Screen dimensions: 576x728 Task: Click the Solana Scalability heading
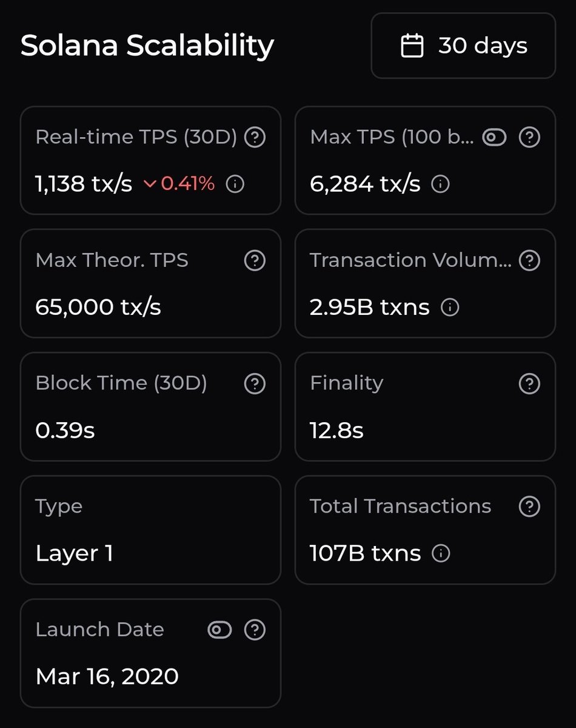coord(147,46)
